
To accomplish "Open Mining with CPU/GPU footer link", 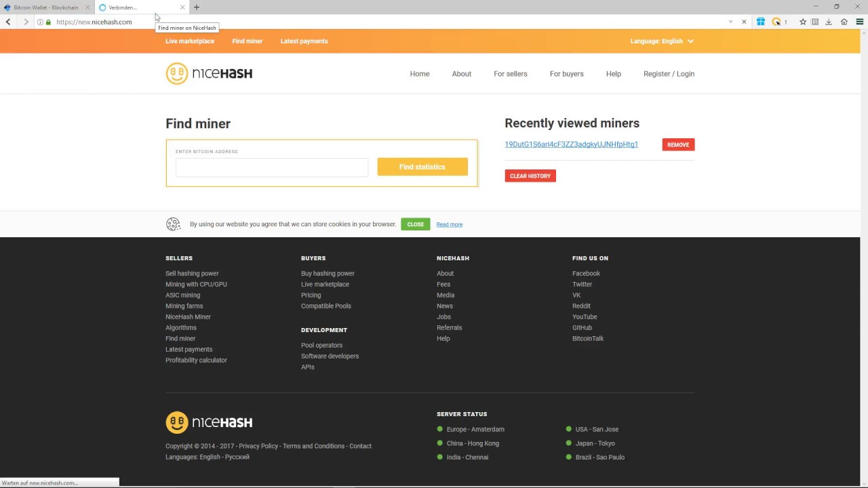I will (196, 285).
